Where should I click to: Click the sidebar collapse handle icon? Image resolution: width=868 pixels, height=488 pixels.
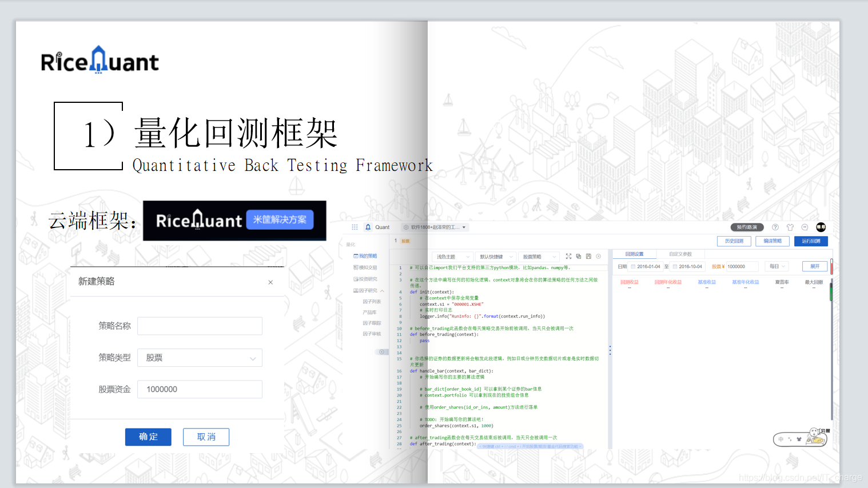tap(381, 352)
